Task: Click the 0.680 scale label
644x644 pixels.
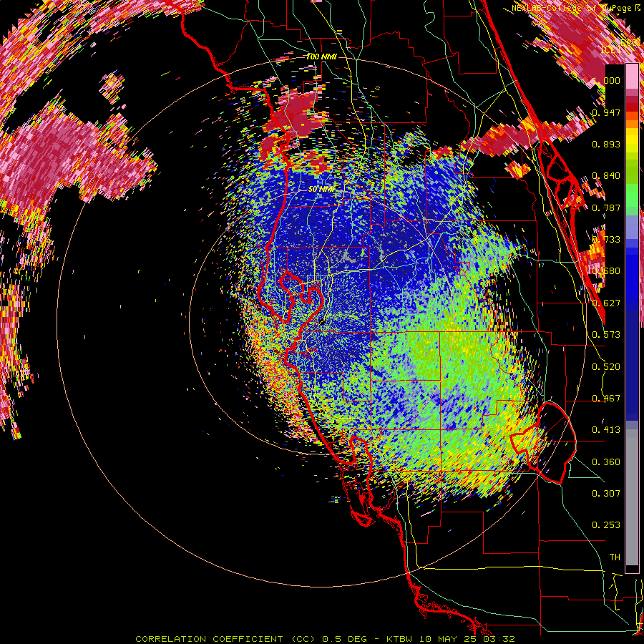Action: 606,271
